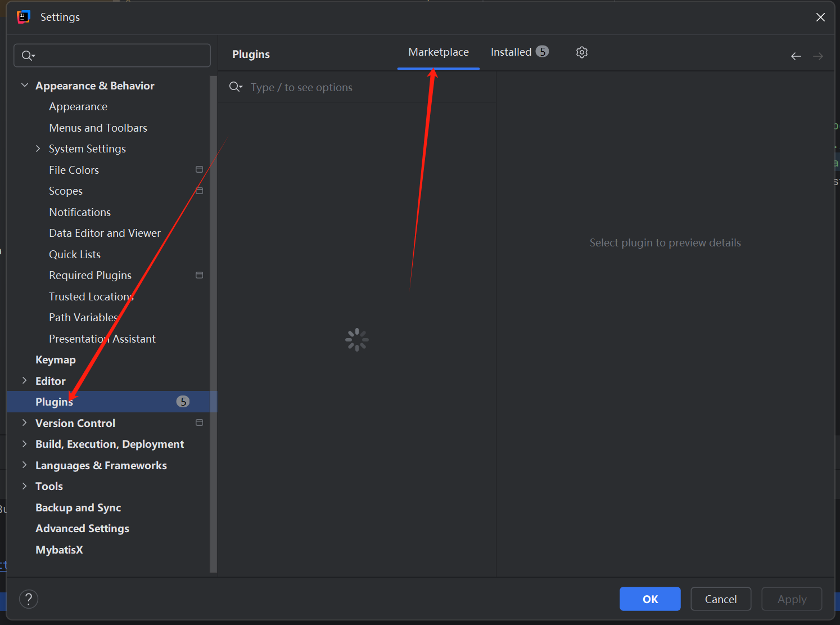Click the help question mark icon
The height and width of the screenshot is (625, 840).
point(29,599)
